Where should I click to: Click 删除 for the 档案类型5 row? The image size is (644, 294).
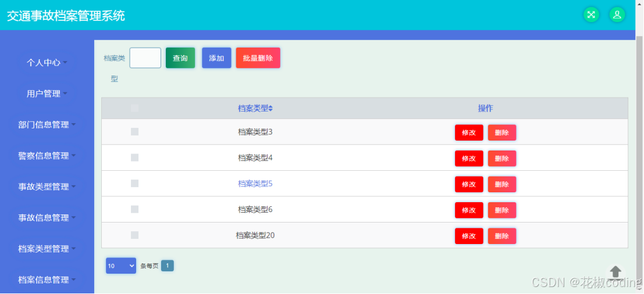[502, 184]
